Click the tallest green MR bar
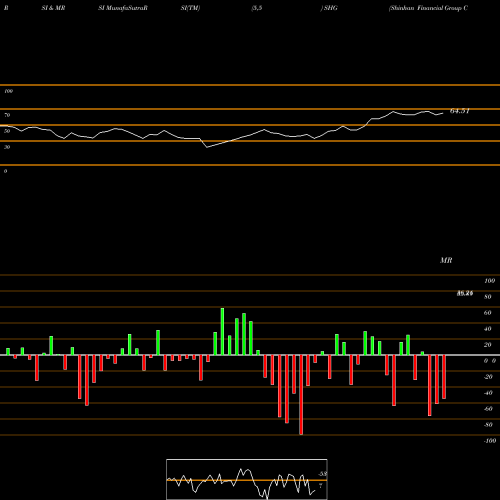This screenshot has height=500, width=500. (x=222, y=331)
